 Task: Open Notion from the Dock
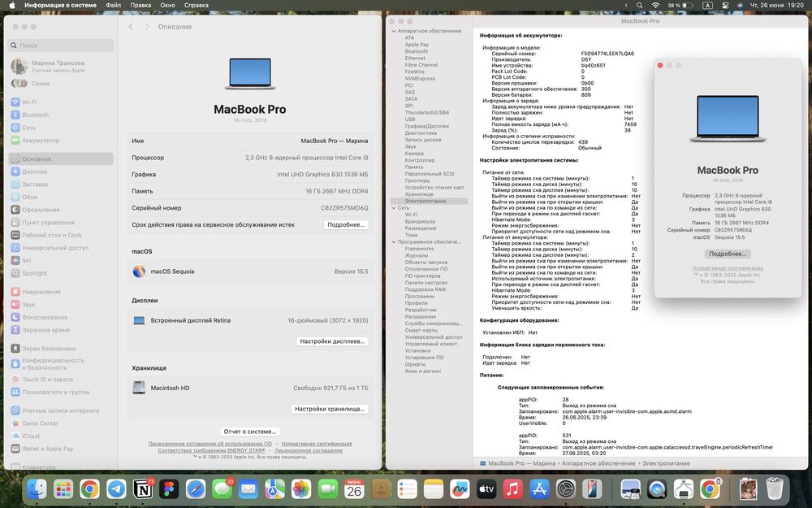(142, 488)
